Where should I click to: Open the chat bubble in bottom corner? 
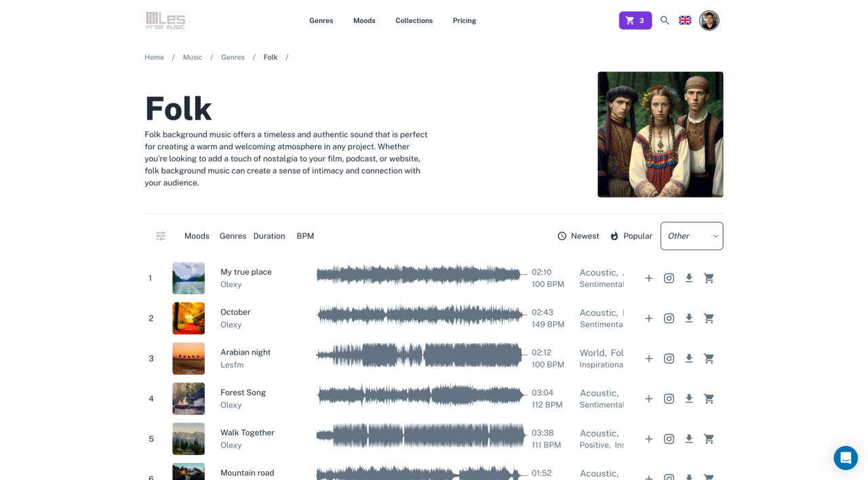[845, 458]
